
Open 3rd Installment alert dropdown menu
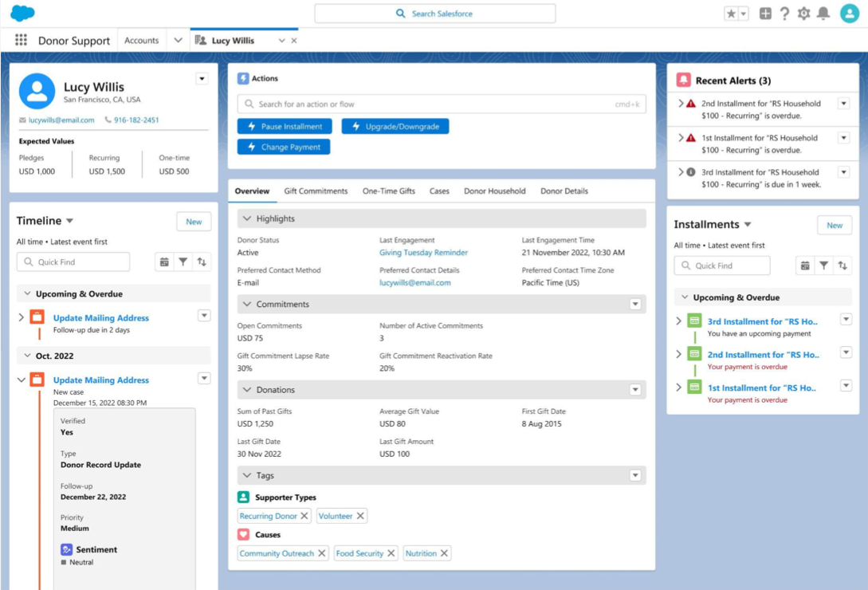tap(843, 172)
